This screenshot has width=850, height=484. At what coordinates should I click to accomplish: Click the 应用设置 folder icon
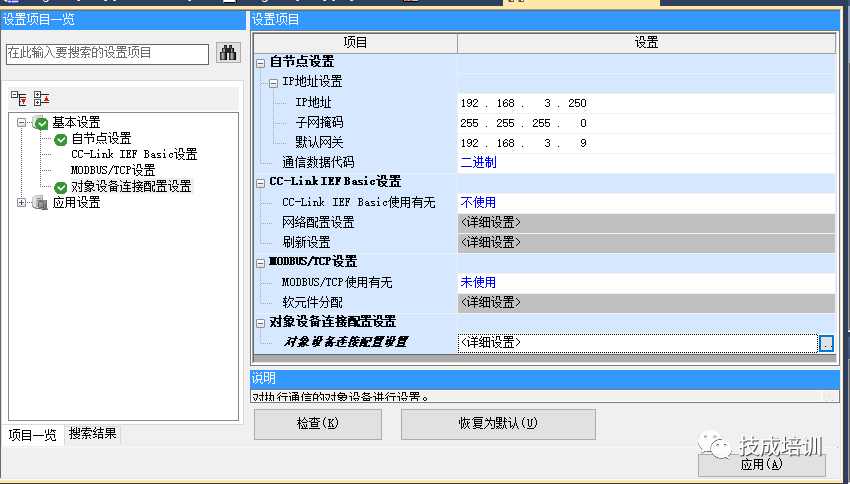pos(40,203)
